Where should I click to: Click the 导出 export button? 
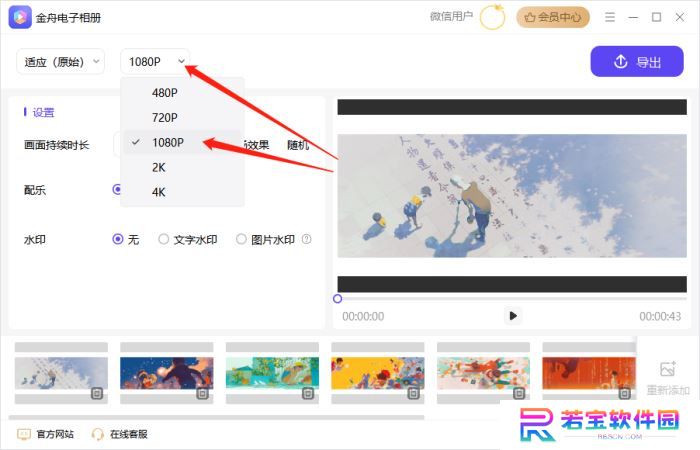[x=637, y=62]
